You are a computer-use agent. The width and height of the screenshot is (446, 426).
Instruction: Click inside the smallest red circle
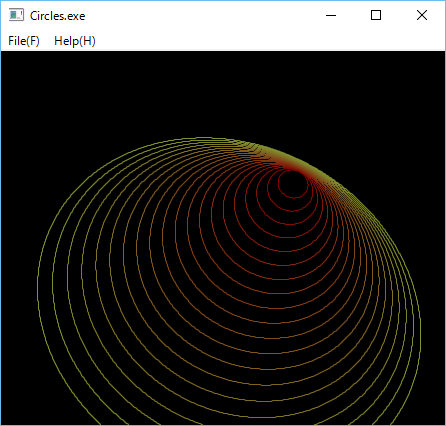(293, 184)
